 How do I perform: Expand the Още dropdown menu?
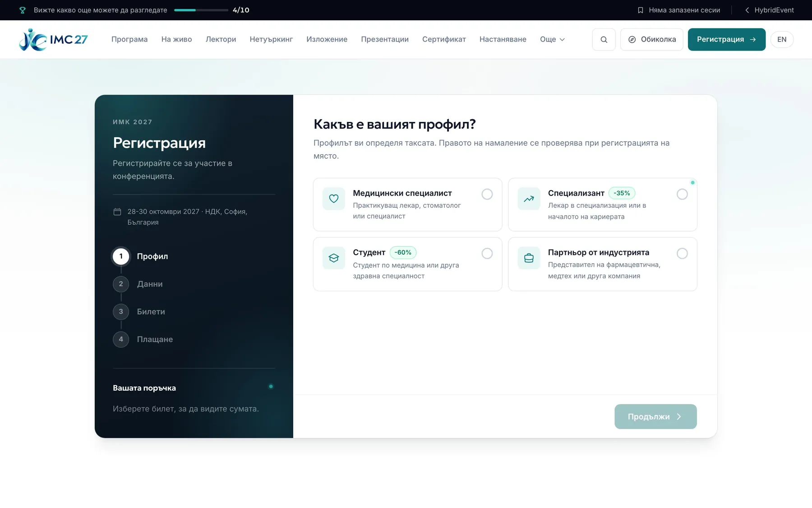click(552, 39)
